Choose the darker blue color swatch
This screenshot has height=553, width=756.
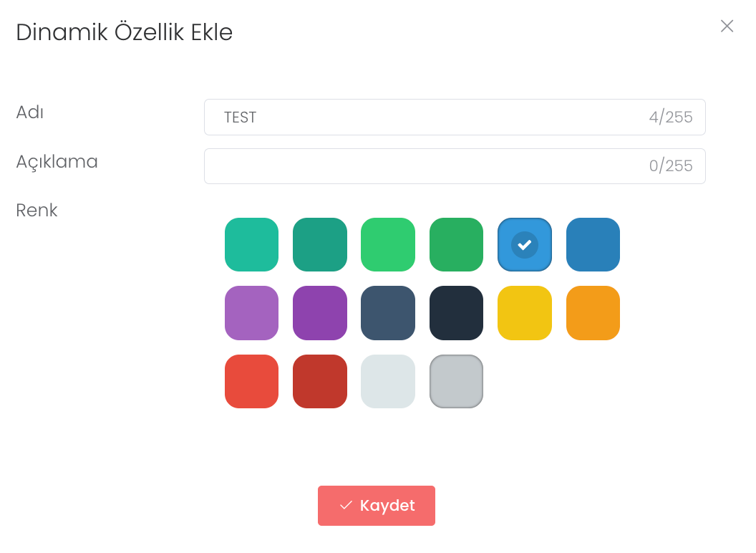point(593,245)
